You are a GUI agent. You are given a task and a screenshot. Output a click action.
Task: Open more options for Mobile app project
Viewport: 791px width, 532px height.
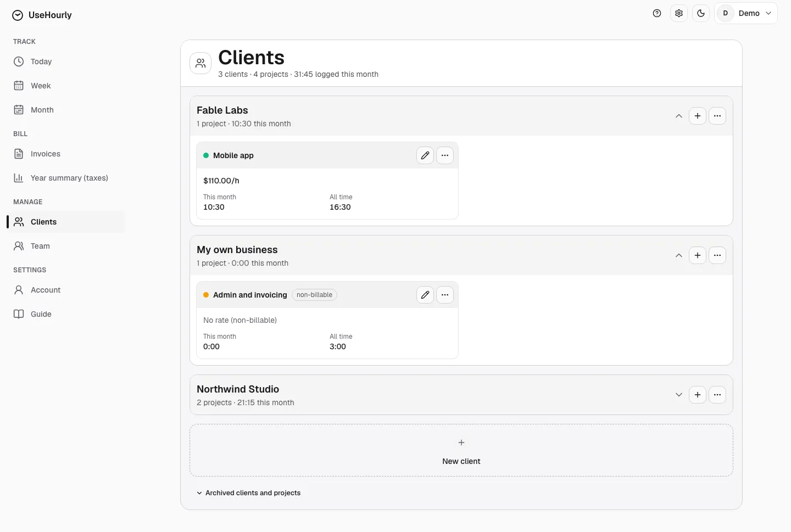coord(445,155)
